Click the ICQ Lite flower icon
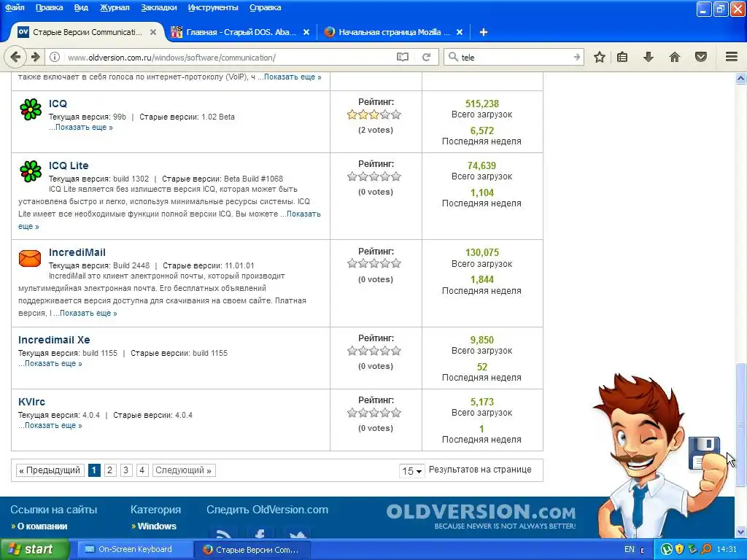This screenshot has width=747, height=560. point(31,171)
